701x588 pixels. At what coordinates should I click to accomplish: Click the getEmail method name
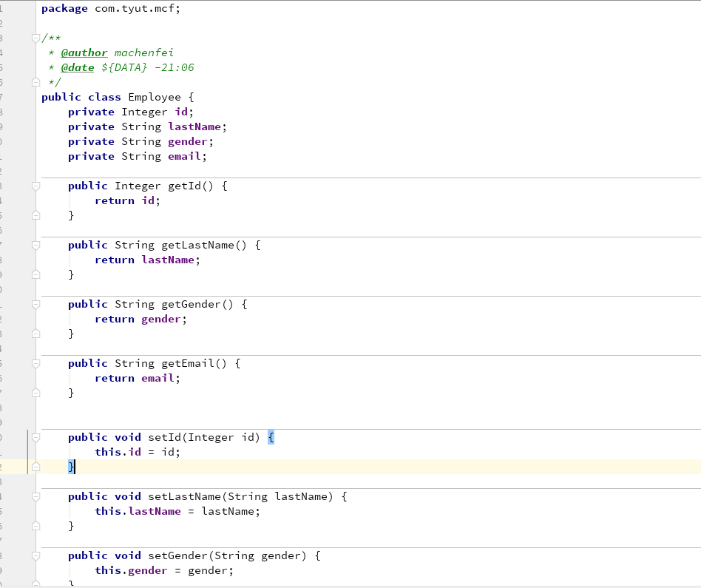(188, 364)
